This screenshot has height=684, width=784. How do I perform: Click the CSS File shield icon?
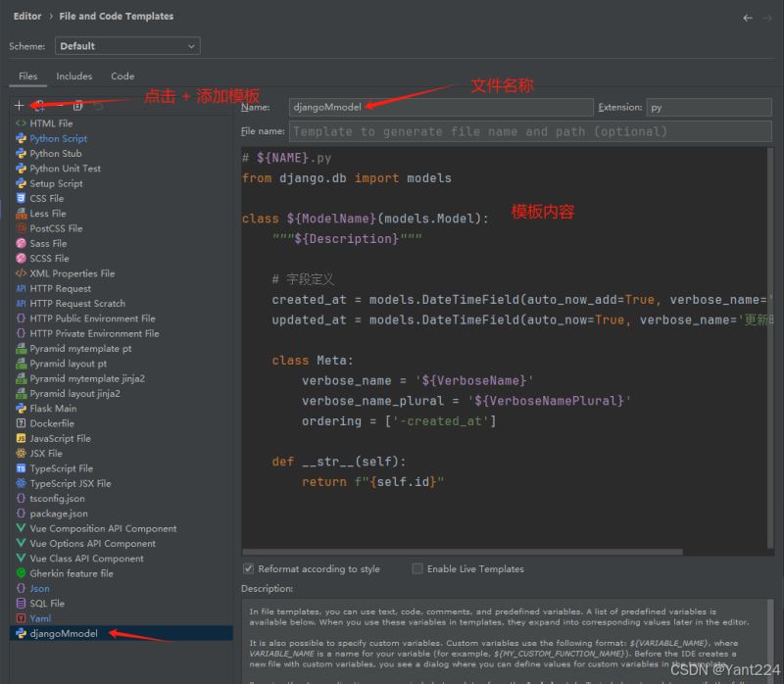point(21,199)
